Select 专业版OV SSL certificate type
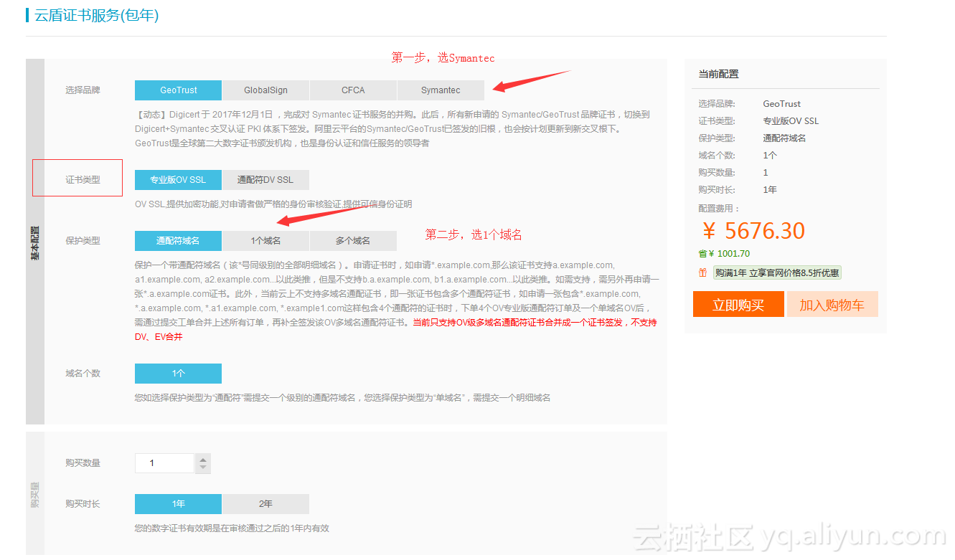Screen dimensions: 955x560 pyautogui.click(x=178, y=180)
